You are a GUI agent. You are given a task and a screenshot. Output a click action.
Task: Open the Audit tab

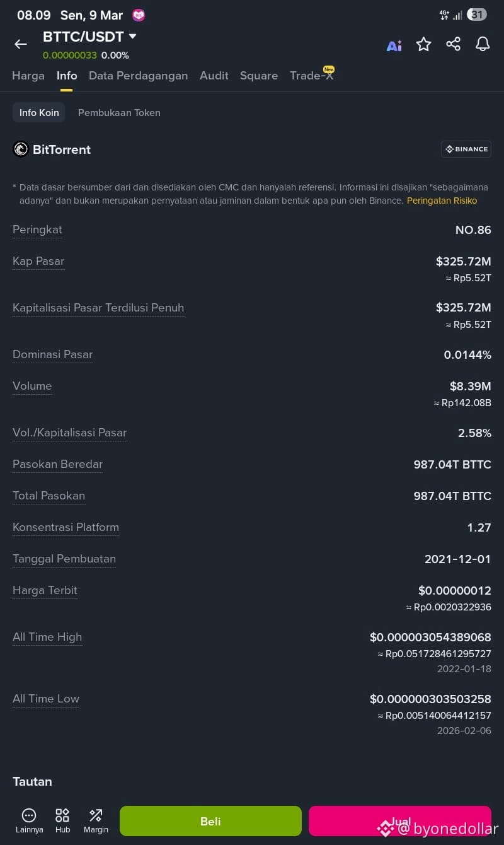[214, 76]
